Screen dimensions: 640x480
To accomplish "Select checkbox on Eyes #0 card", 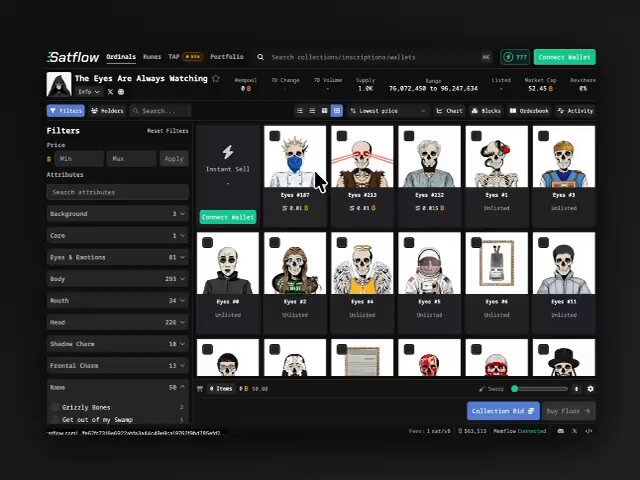I will [207, 243].
